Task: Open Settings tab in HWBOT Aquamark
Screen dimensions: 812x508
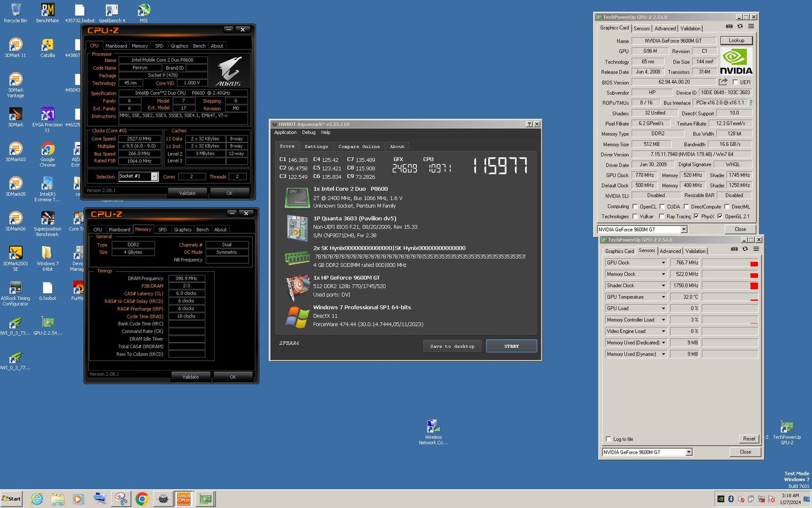Action: click(x=316, y=146)
